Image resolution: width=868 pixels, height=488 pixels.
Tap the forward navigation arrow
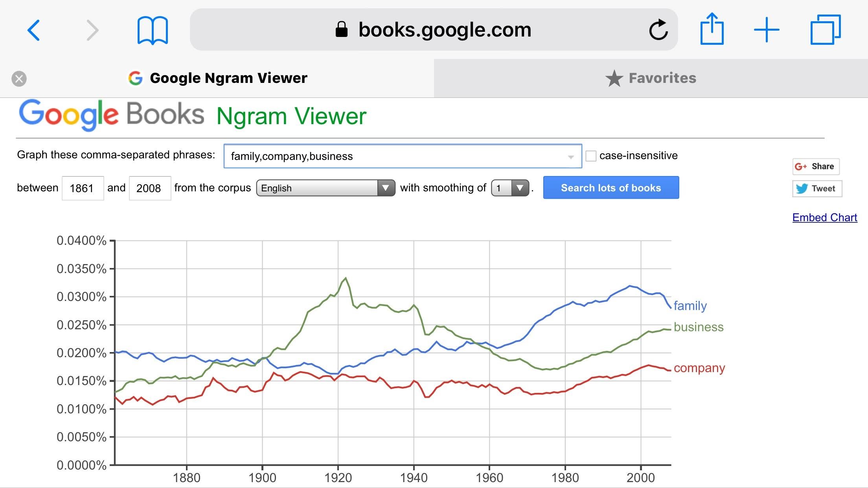point(92,30)
